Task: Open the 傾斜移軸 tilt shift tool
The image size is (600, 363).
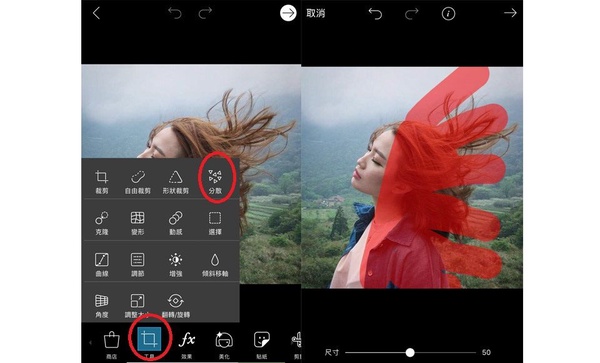Action: (215, 264)
